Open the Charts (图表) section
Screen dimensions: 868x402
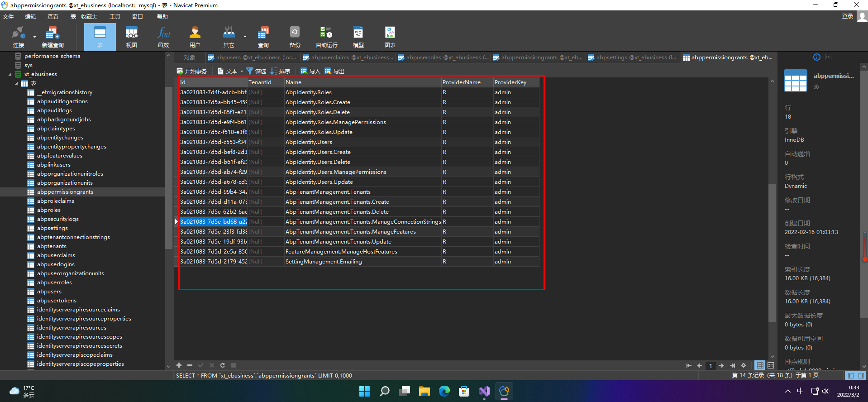click(390, 37)
